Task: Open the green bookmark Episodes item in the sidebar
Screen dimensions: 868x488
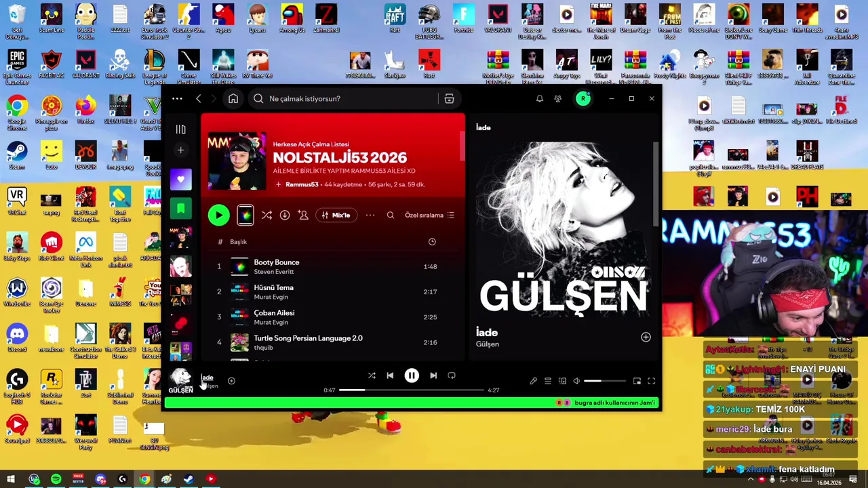Action: (x=180, y=209)
